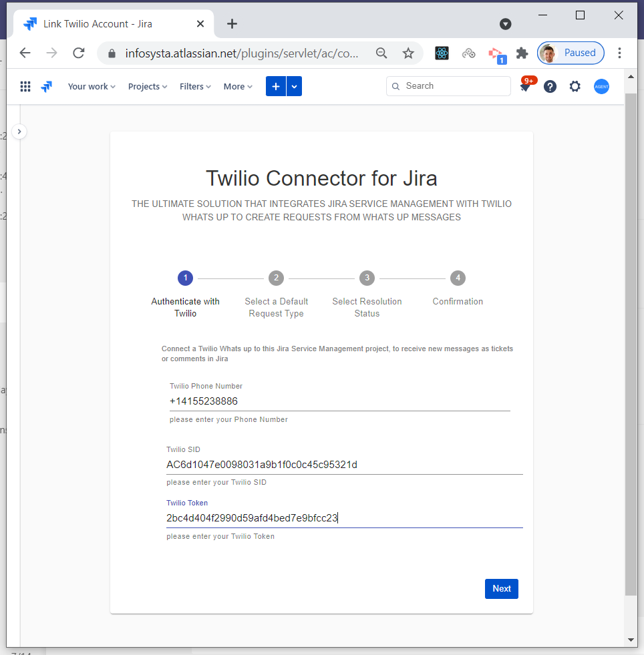Minimize the browser window
Screen dimensions: 644x655
pyautogui.click(x=542, y=15)
